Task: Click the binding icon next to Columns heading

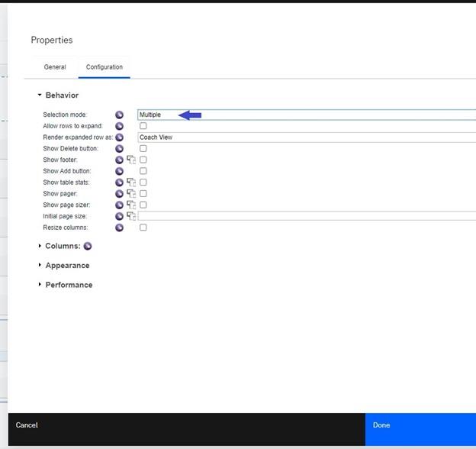Action: [x=88, y=246]
